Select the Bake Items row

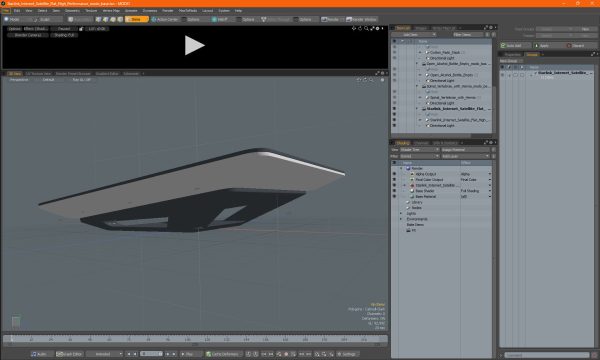point(415,225)
